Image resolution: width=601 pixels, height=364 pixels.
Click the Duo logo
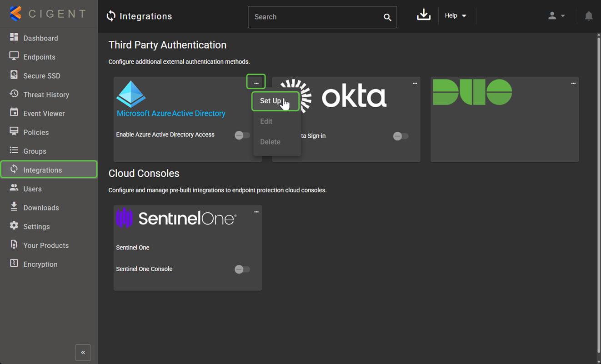click(472, 92)
